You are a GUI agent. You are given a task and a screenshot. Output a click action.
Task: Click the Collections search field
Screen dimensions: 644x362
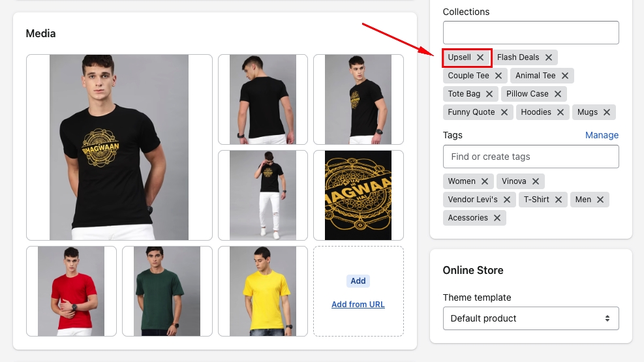click(530, 33)
